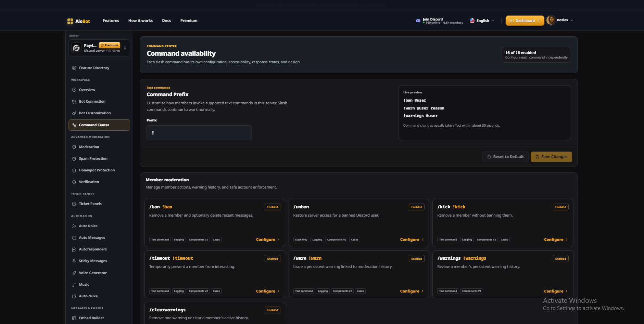The width and height of the screenshot is (644, 324).
Task: Go to Docs in top navigation
Action: (x=166, y=21)
